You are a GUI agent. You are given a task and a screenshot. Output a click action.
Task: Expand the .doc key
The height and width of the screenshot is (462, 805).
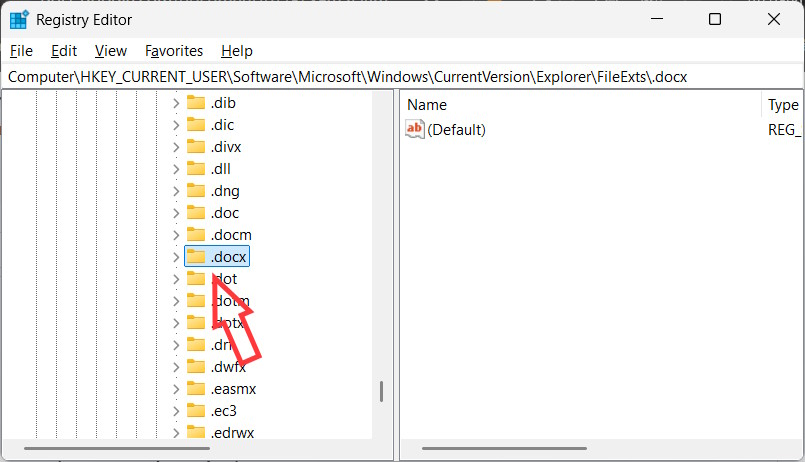(176, 214)
